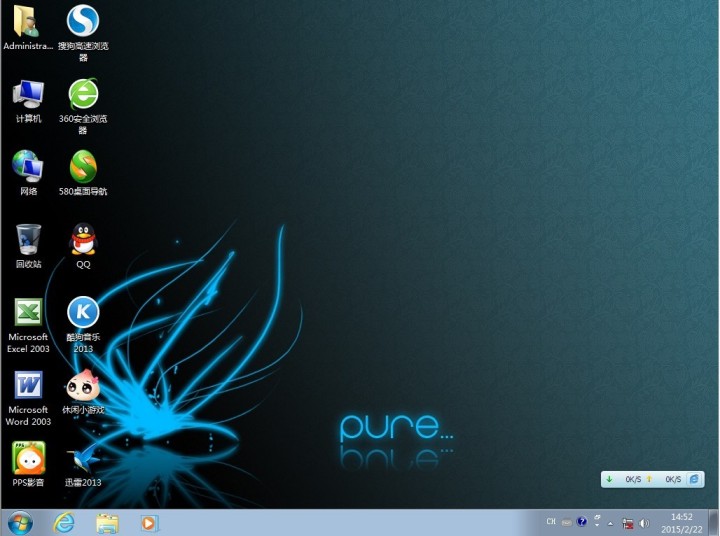720x536 pixels.
Task: Select the Network desktop icon
Action: pyautogui.click(x=28, y=167)
